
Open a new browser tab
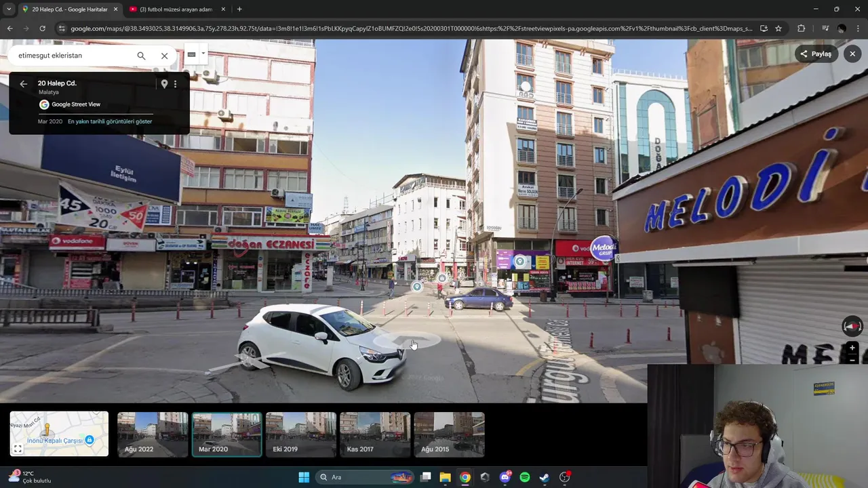tap(239, 9)
